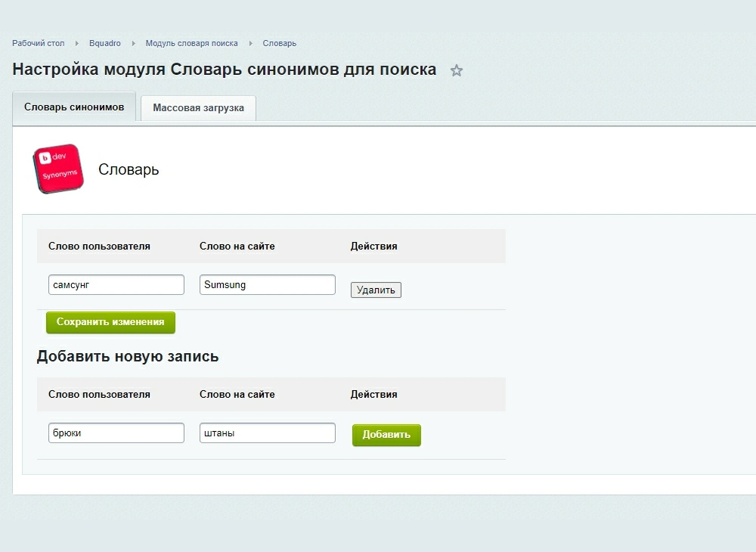Viewport: 756px width, 552px height.
Task: Click breadcrumb arrow before Словарь link
Action: tap(250, 44)
